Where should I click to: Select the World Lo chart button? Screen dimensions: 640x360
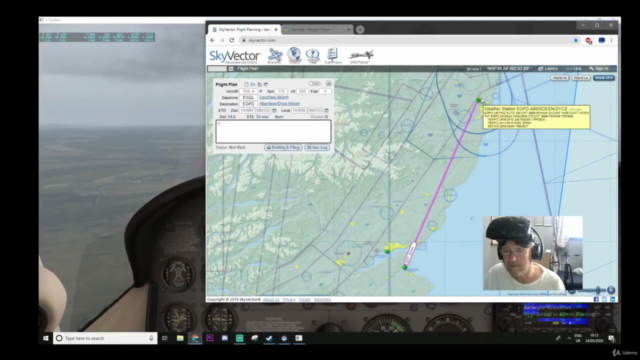[581, 78]
